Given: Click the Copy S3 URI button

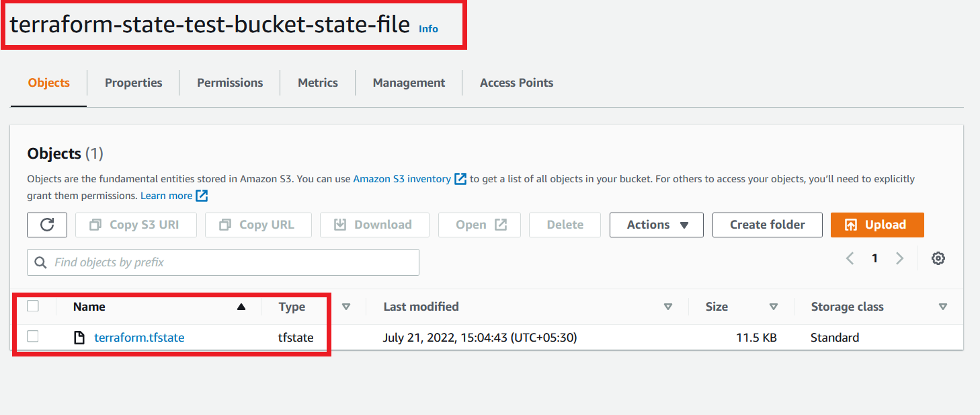Looking at the screenshot, I should [x=136, y=225].
